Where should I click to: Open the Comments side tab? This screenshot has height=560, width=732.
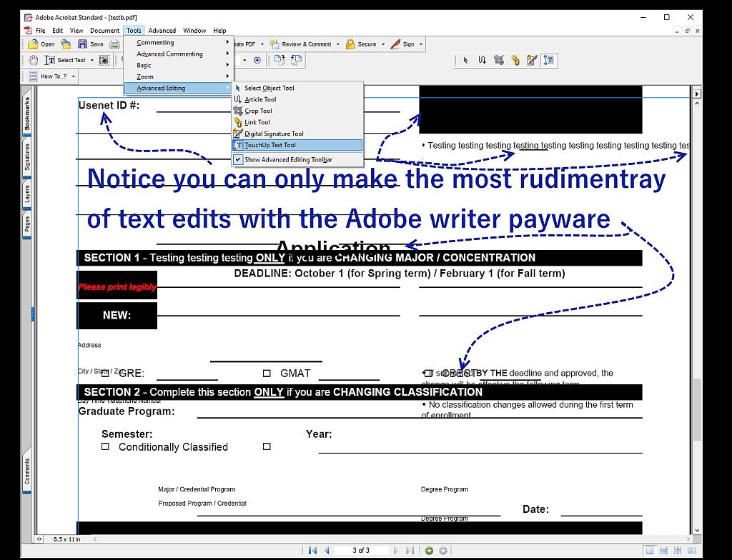tap(27, 471)
